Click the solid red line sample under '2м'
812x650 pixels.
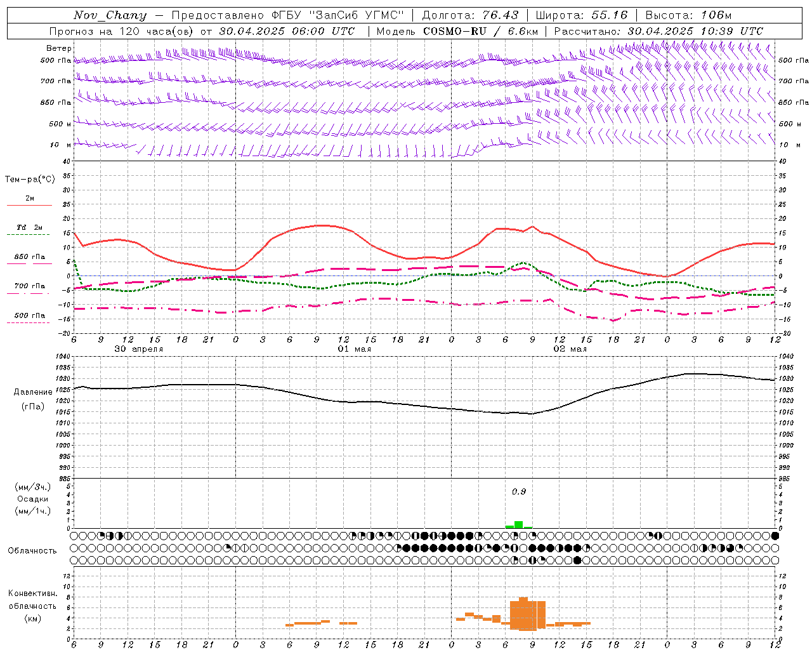point(30,206)
